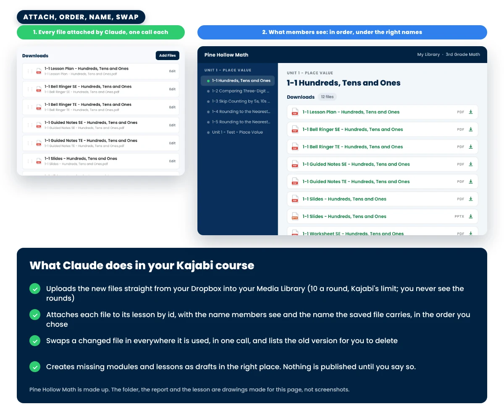The width and height of the screenshot is (504, 420).
Task: Open the 1-2 Comparing Three-Digit lesson
Action: [238, 91]
